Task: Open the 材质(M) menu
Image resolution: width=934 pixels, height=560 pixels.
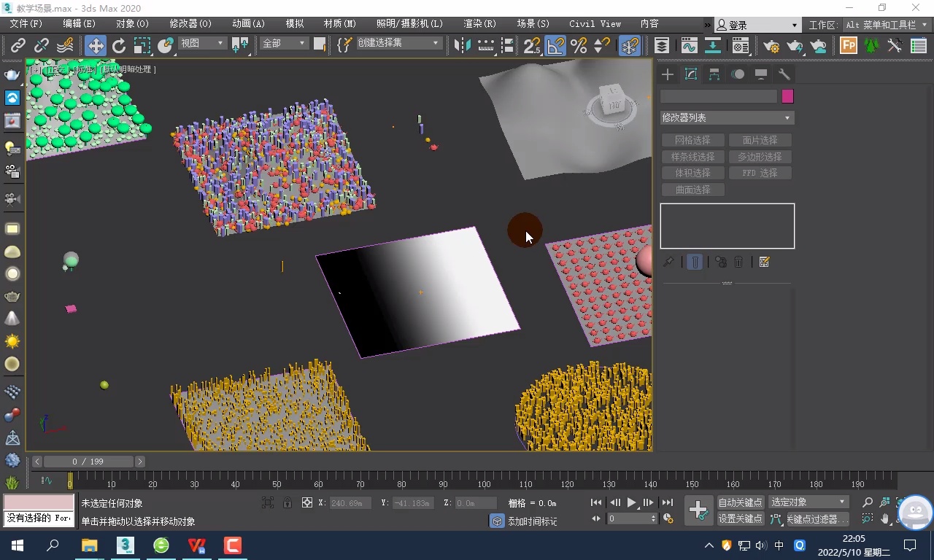Action: 339,24
